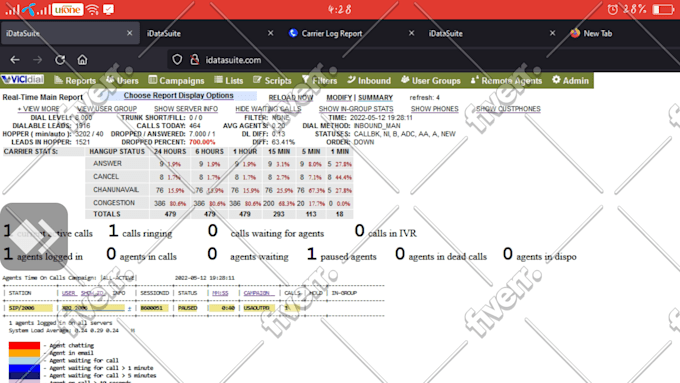Click + VIEW MORE link
The image size is (680, 383).
[39, 109]
